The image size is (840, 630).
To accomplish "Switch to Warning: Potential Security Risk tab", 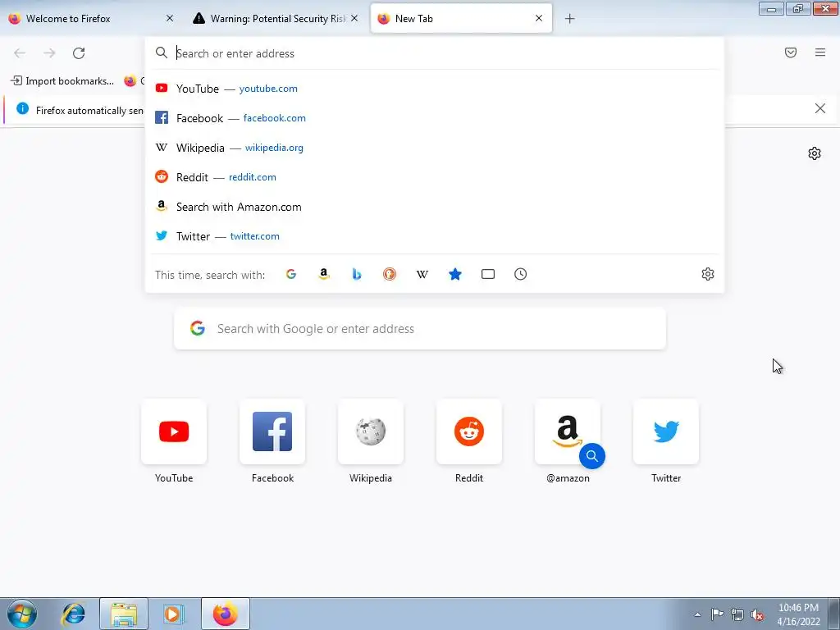I will 276,19.
